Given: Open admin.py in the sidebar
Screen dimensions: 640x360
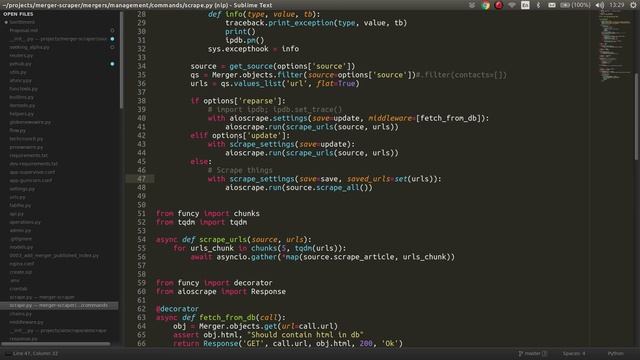Looking at the screenshot, I should 20,231.
